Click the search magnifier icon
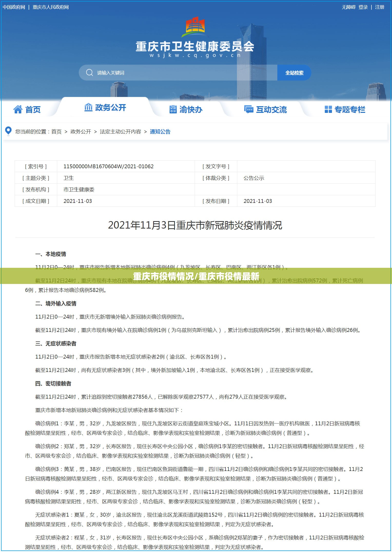 (90, 73)
